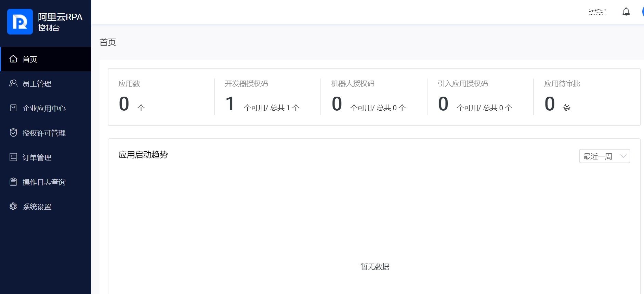Open the 最近一周 time range dropdown
Screen dimensions: 644x294
pyautogui.click(x=604, y=156)
